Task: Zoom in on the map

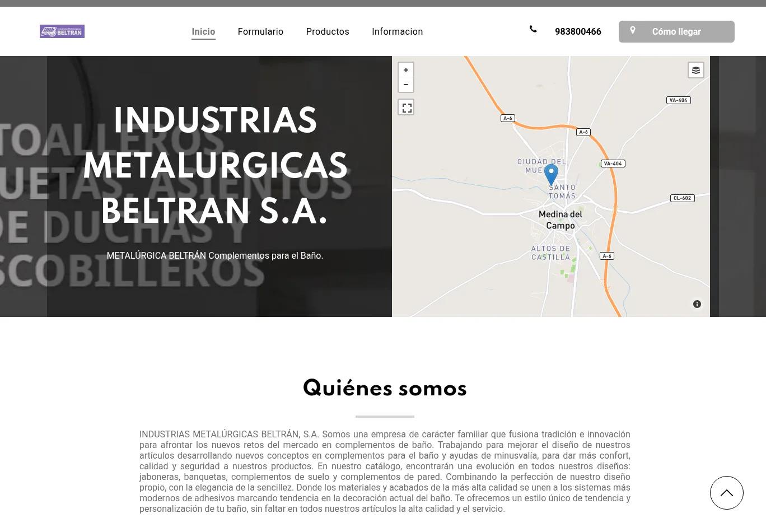Action: [406, 70]
